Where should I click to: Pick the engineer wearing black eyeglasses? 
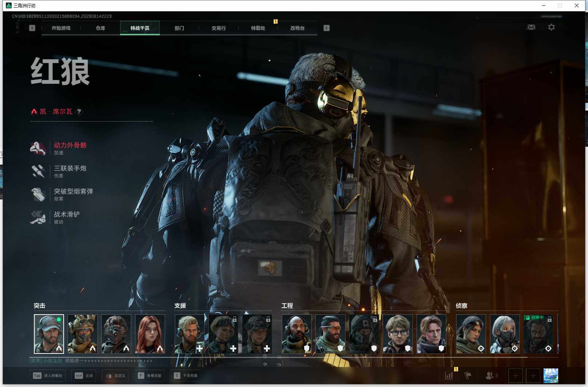point(398,334)
